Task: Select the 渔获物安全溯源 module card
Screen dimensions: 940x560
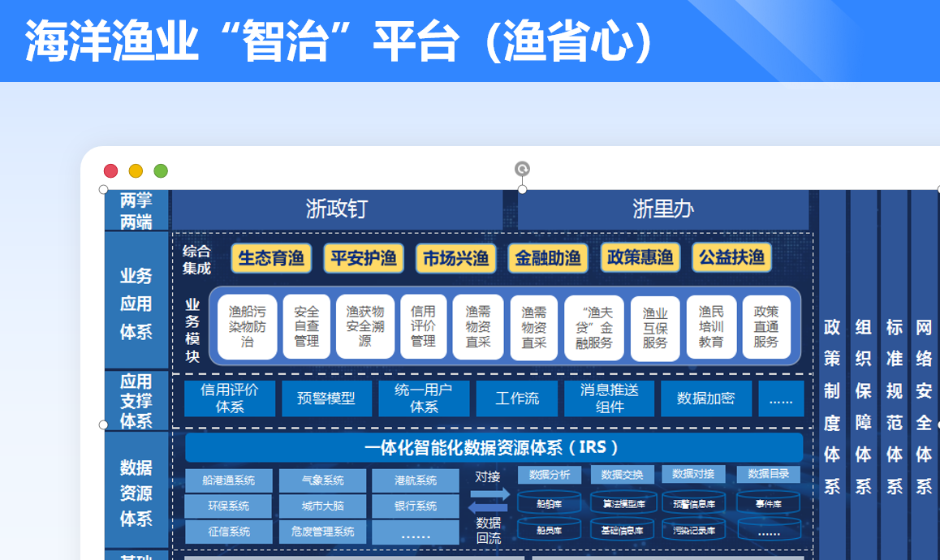Action: (x=365, y=327)
